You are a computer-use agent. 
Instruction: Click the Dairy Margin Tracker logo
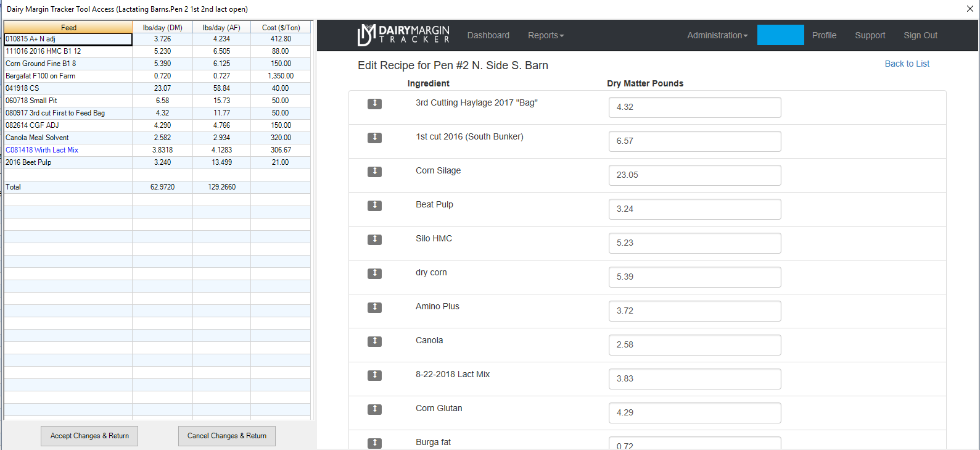[403, 35]
